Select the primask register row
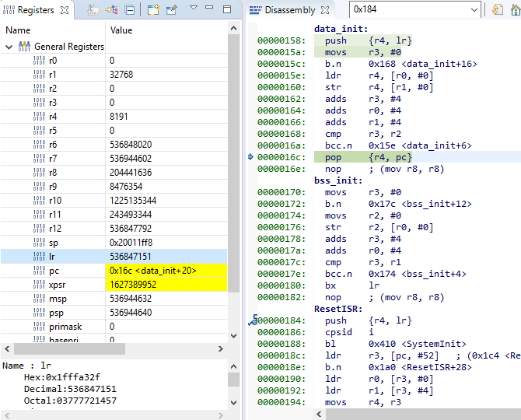 pos(114,327)
